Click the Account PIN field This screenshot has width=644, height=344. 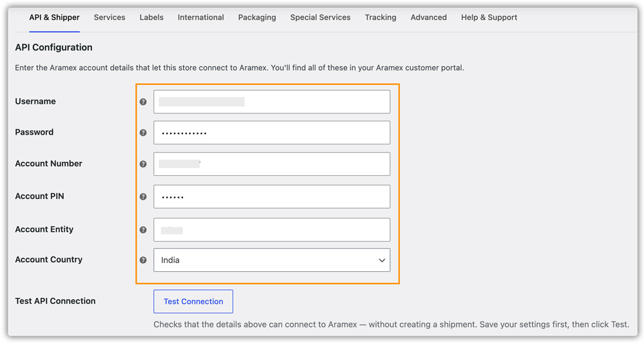[x=272, y=197]
